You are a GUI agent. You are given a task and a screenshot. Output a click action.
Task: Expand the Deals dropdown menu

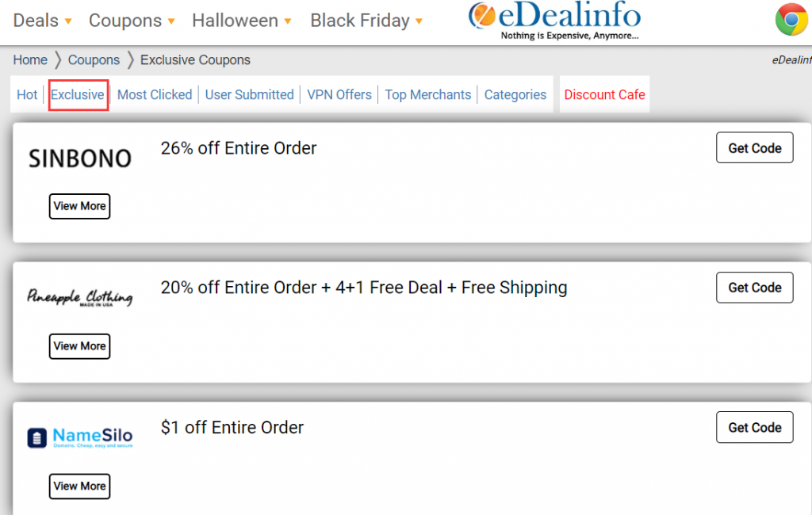coord(43,21)
